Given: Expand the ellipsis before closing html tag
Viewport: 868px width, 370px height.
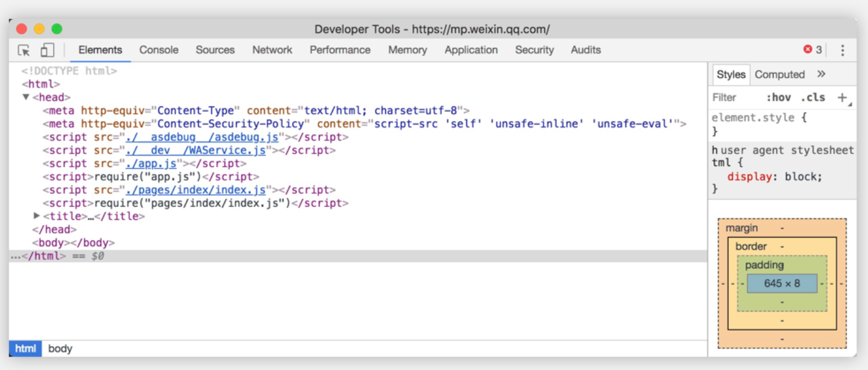Looking at the screenshot, I should [16, 256].
